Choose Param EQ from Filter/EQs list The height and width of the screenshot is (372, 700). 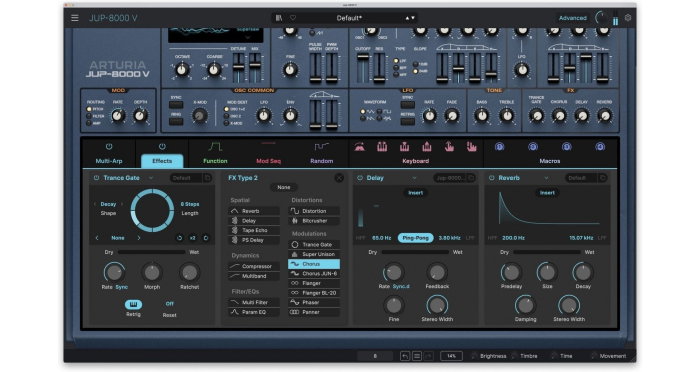(254, 312)
